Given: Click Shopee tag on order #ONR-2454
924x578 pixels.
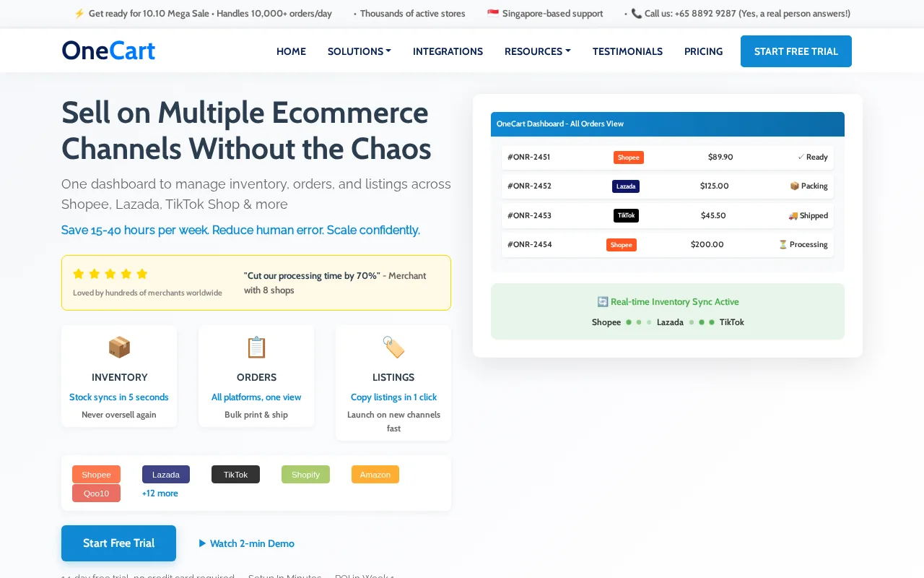Looking at the screenshot, I should coord(622,245).
